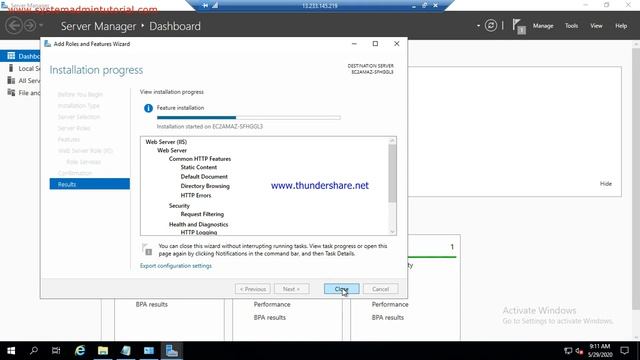Click the Next button in wizard
This screenshot has width=640, height=360.
pos(291,289)
